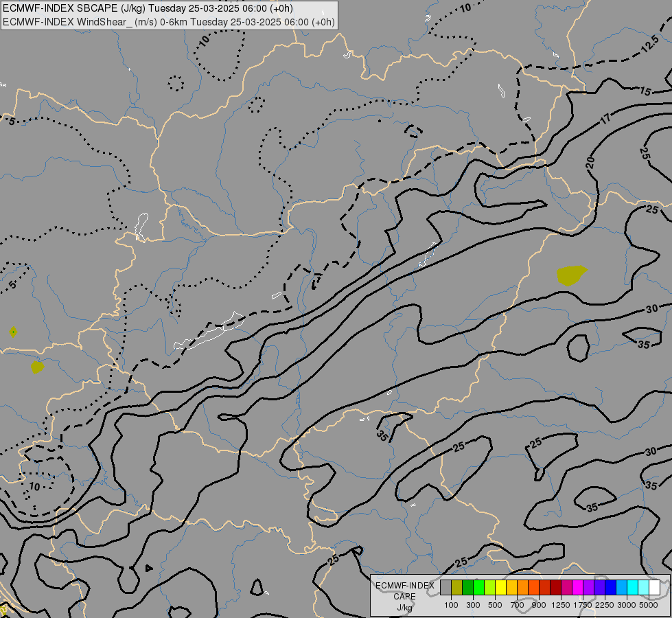Select the CAPE label in the legend
Screen dimensions: 672x618
point(404,597)
